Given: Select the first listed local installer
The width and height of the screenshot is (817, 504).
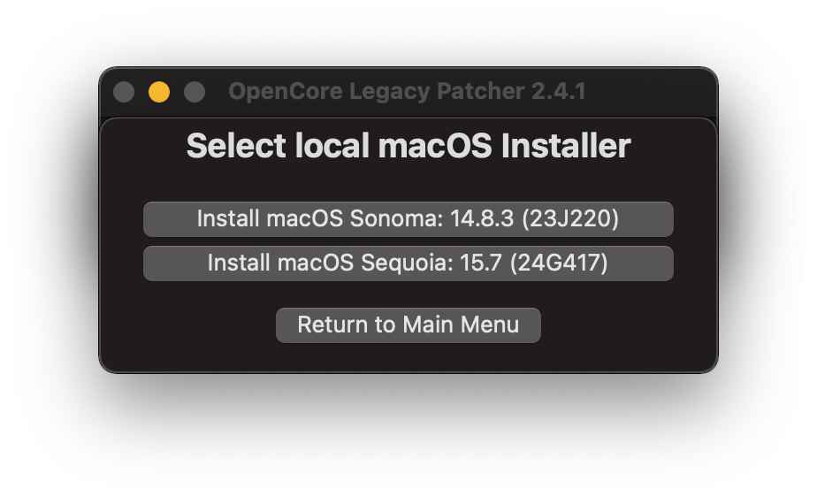Looking at the screenshot, I should click(x=408, y=219).
